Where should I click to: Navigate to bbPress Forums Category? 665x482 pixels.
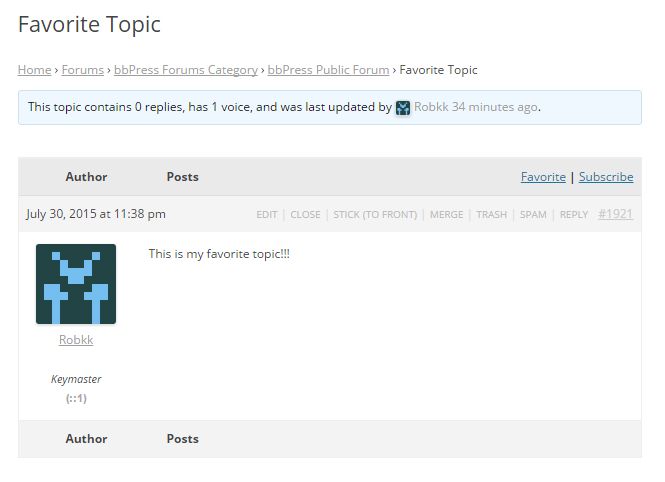[186, 70]
